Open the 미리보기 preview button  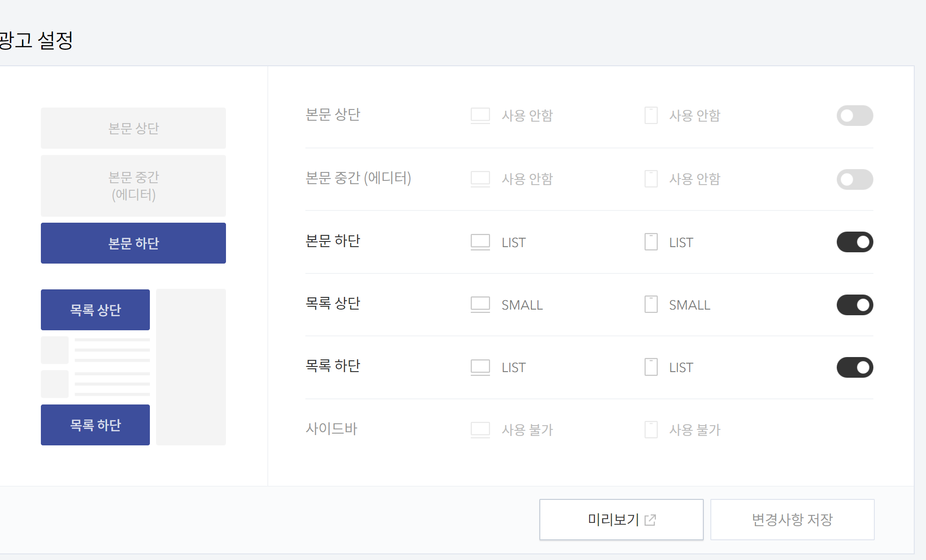click(621, 520)
